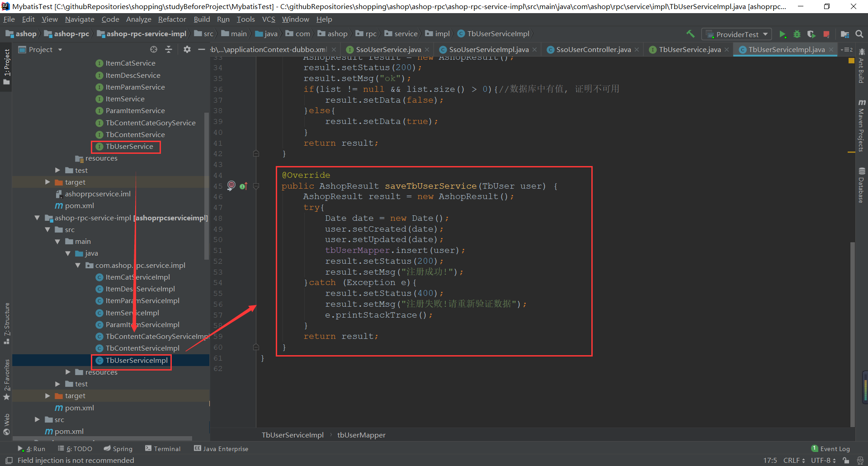The image size is (868, 466).
Task: Click the scroll-from-source target icon
Action: pos(154,50)
